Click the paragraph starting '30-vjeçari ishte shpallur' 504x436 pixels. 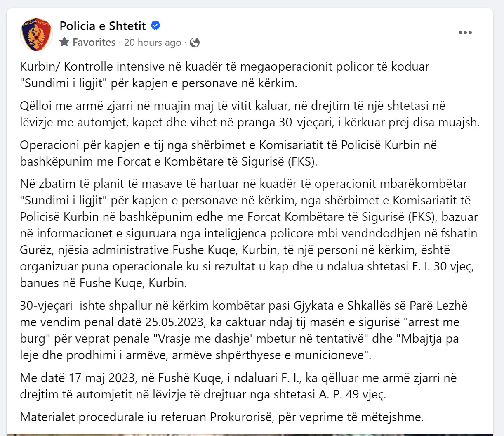coord(244,330)
